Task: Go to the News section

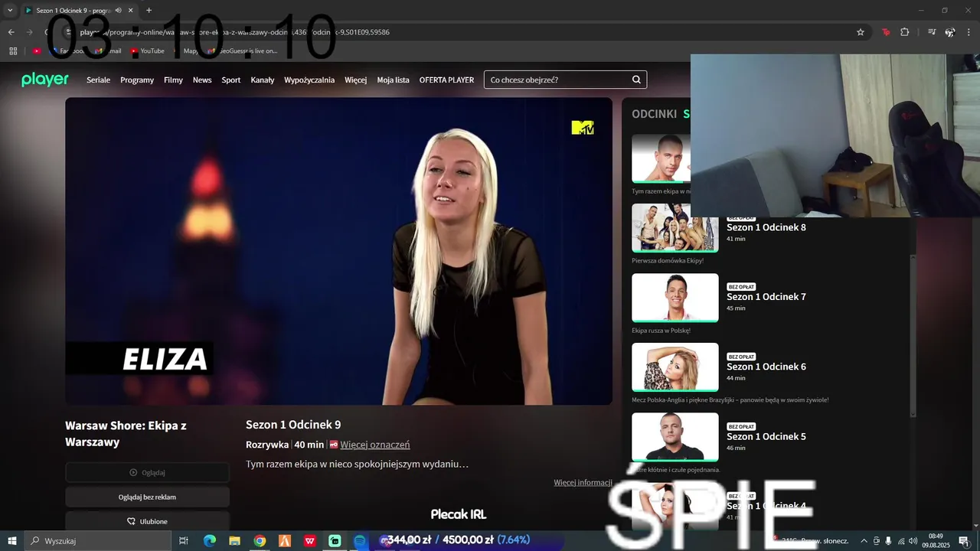Action: point(202,80)
